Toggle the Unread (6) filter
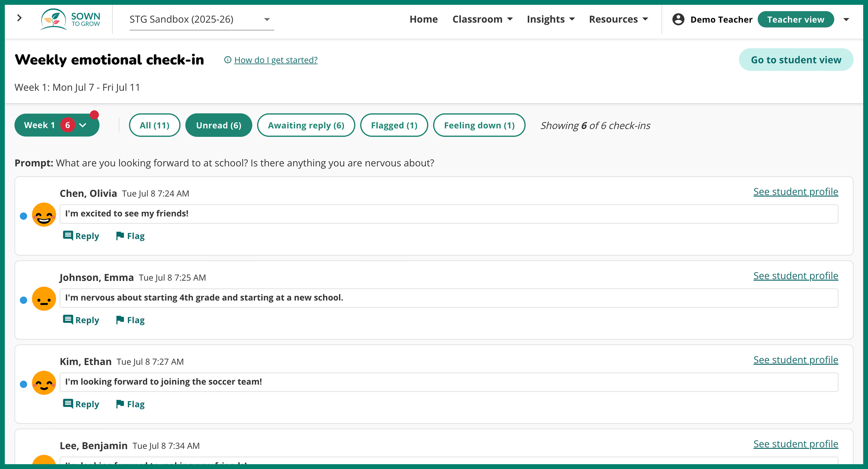Screen dimensions: 868x469 pyautogui.click(x=218, y=125)
